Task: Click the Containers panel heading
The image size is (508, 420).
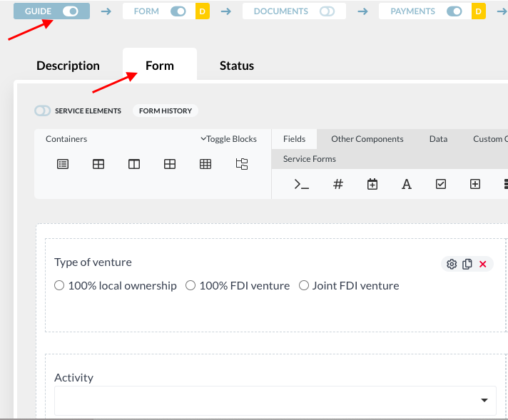Action: tap(66, 139)
